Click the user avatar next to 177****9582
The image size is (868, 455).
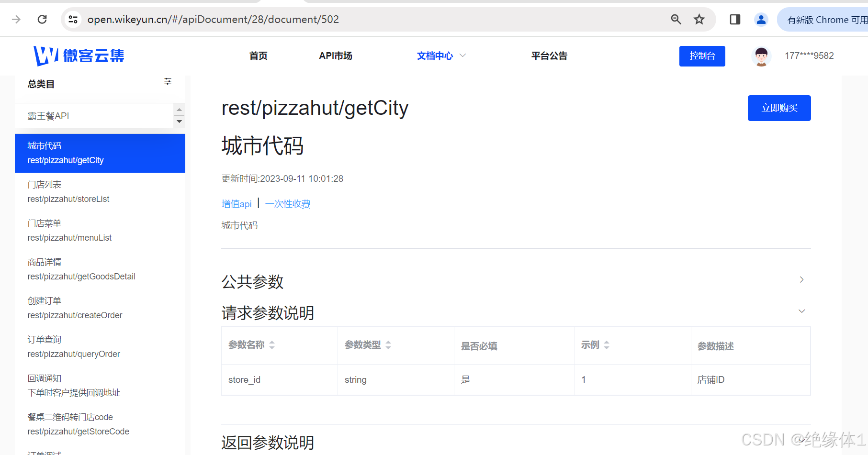coord(761,56)
